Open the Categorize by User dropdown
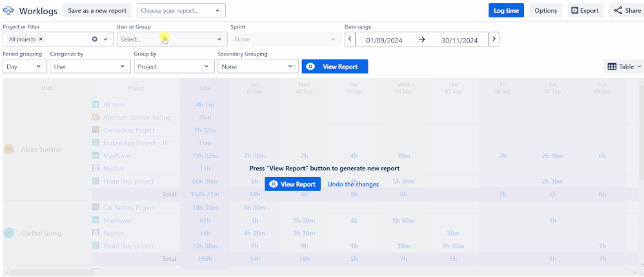644x277 pixels. pos(90,67)
